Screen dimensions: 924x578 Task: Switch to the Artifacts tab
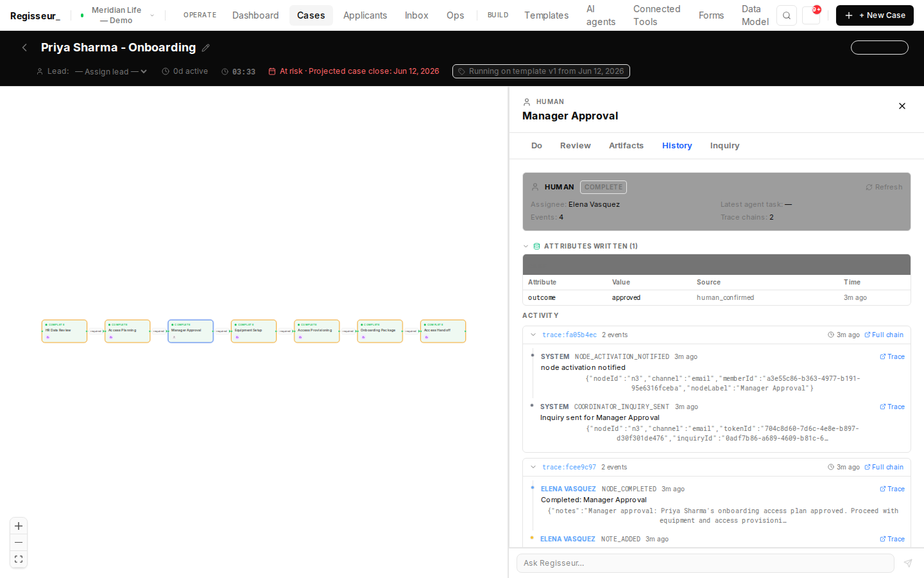pos(626,146)
